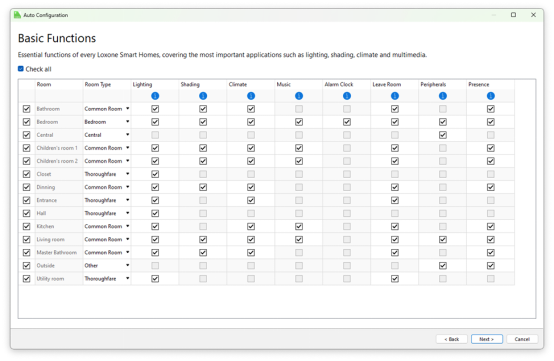Image resolution: width=554 pixels, height=361 pixels.
Task: Uncheck Presence for Master Bathroom row
Action: (x=491, y=253)
